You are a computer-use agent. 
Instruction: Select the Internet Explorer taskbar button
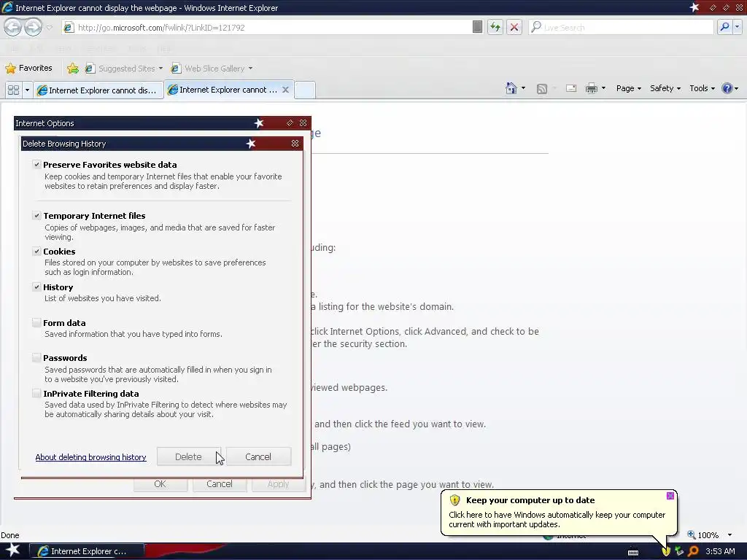tap(87, 551)
